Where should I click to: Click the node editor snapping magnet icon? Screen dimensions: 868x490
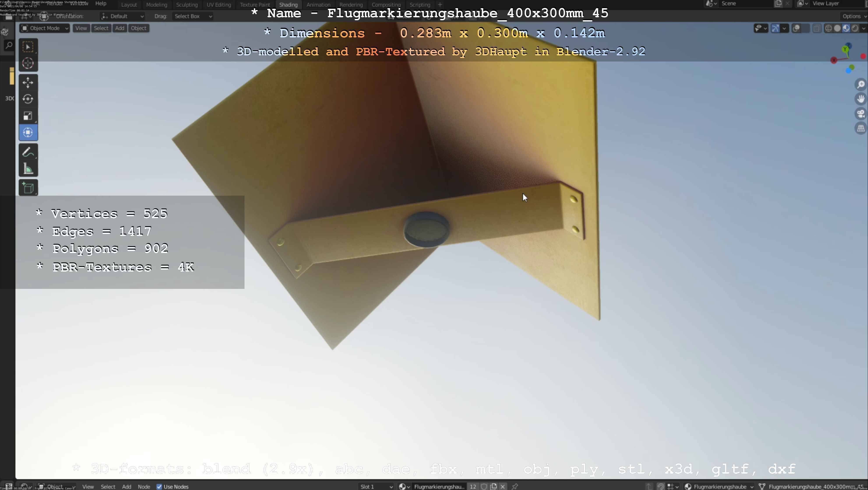point(660,486)
